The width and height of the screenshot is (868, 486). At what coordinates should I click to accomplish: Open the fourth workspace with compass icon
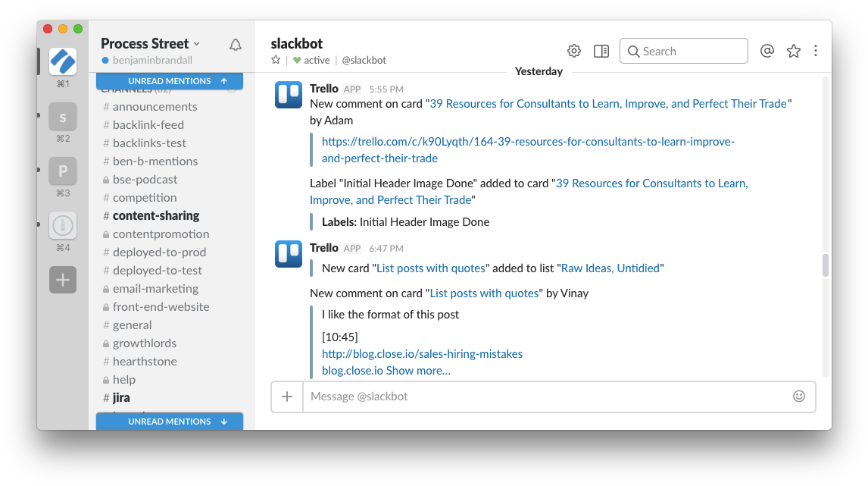[x=63, y=225]
